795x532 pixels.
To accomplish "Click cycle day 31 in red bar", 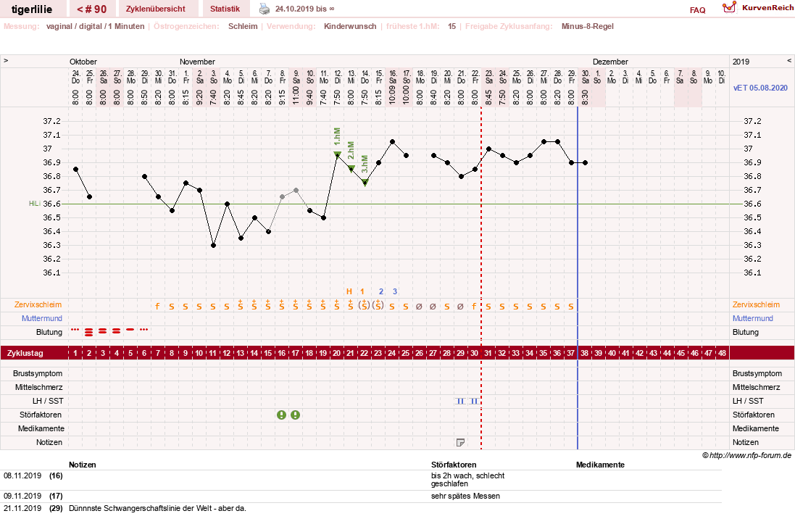I will tap(488, 353).
